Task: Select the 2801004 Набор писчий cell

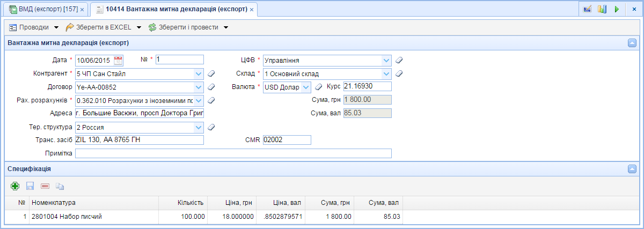Action: coord(94,216)
